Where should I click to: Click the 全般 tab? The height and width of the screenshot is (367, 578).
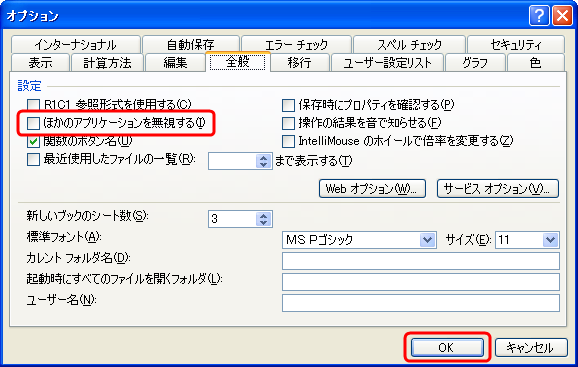pos(238,62)
